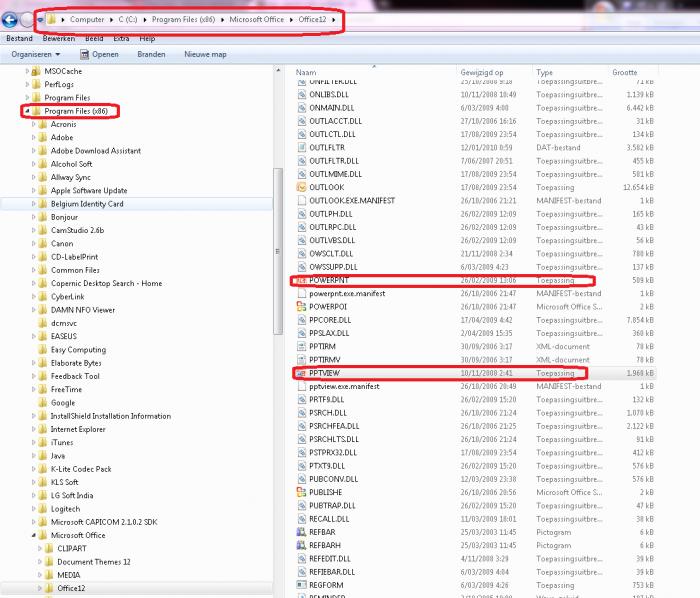Open the Extra menu

click(121, 38)
